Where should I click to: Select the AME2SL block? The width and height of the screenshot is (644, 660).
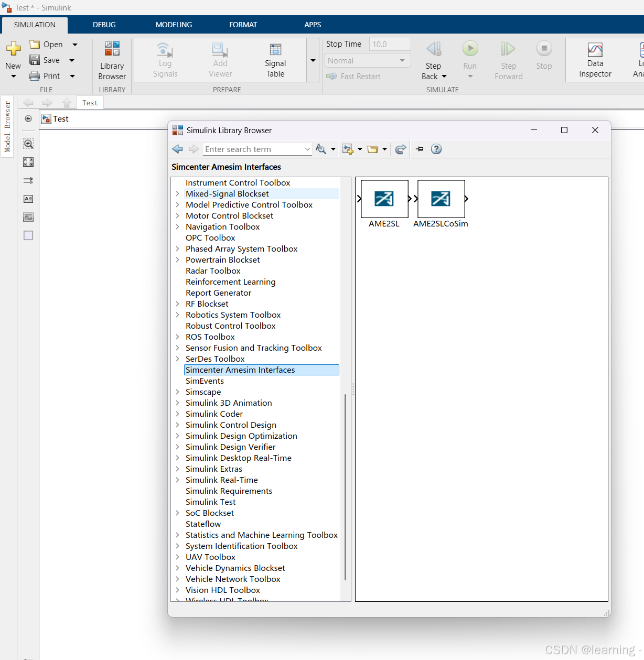(x=384, y=199)
